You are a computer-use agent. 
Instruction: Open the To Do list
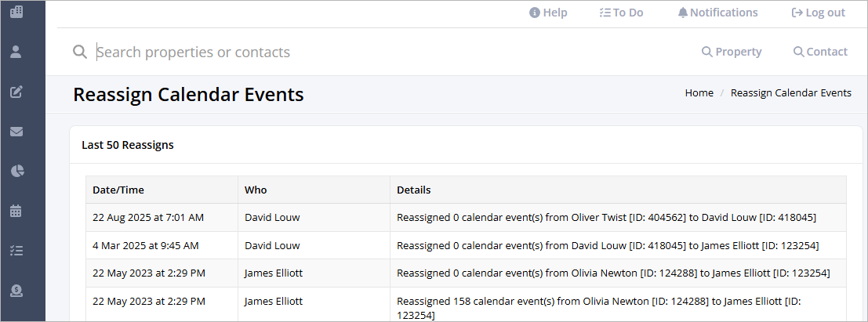click(x=621, y=13)
